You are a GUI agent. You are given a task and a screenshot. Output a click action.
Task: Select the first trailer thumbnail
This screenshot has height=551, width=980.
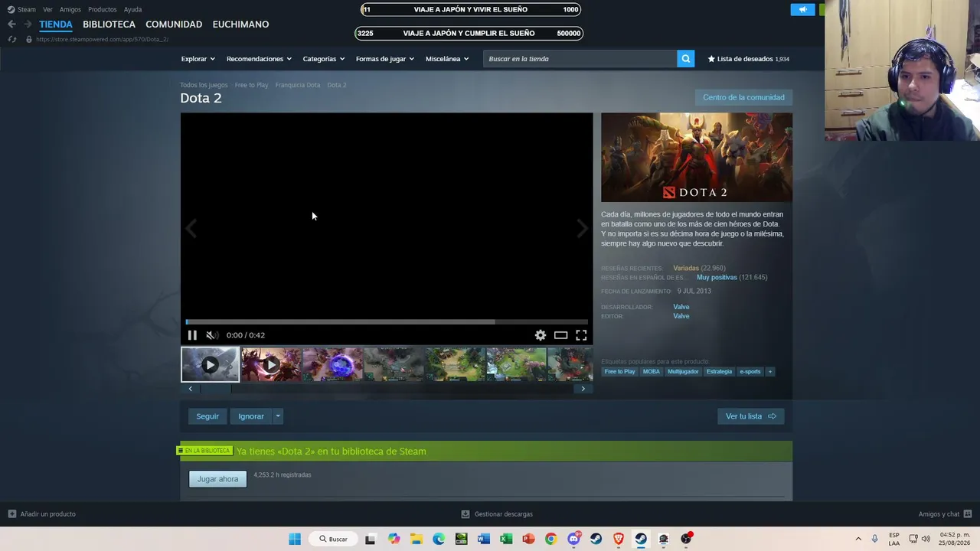click(x=210, y=364)
